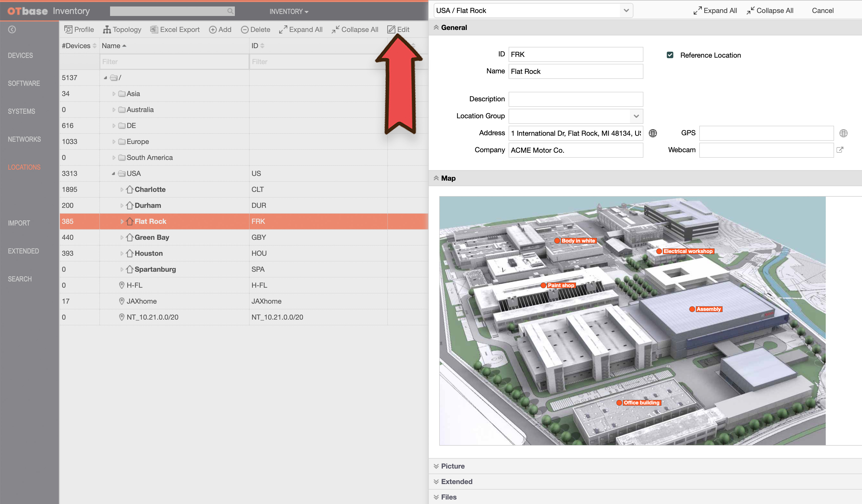Collapse All in the location list toolbar

coord(355,29)
